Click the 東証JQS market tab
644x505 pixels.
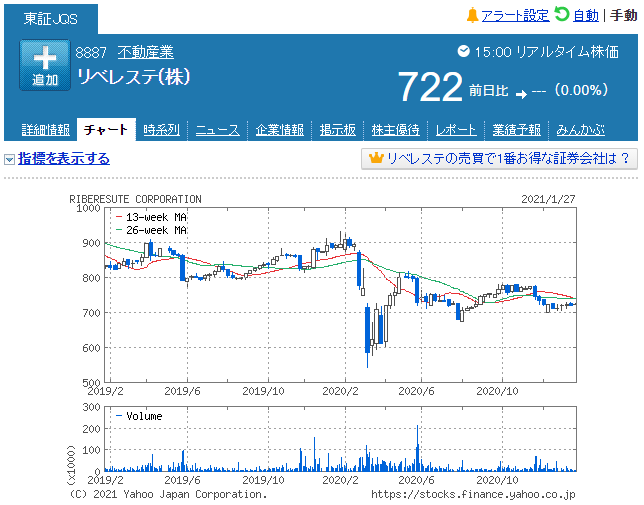51,19
